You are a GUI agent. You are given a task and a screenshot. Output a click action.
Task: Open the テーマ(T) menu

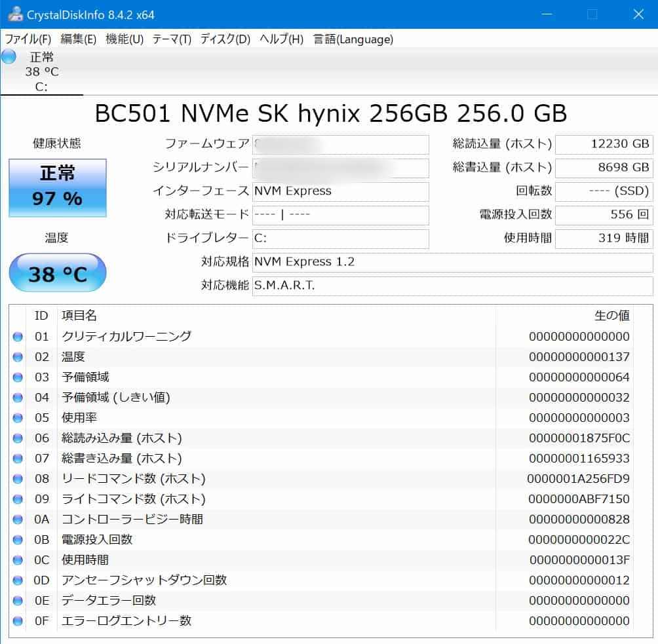[172, 39]
